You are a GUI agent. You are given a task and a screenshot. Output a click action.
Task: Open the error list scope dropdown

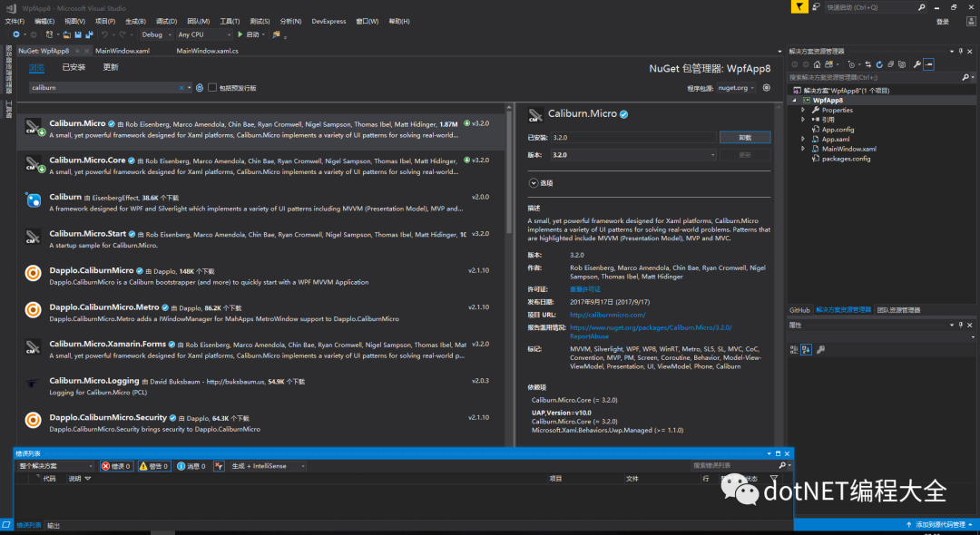pyautogui.click(x=55, y=466)
